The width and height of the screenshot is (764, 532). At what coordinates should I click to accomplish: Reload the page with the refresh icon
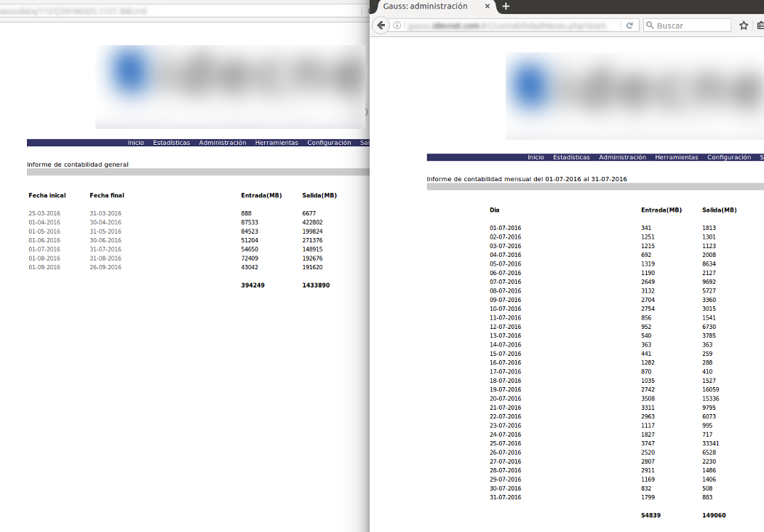(629, 25)
